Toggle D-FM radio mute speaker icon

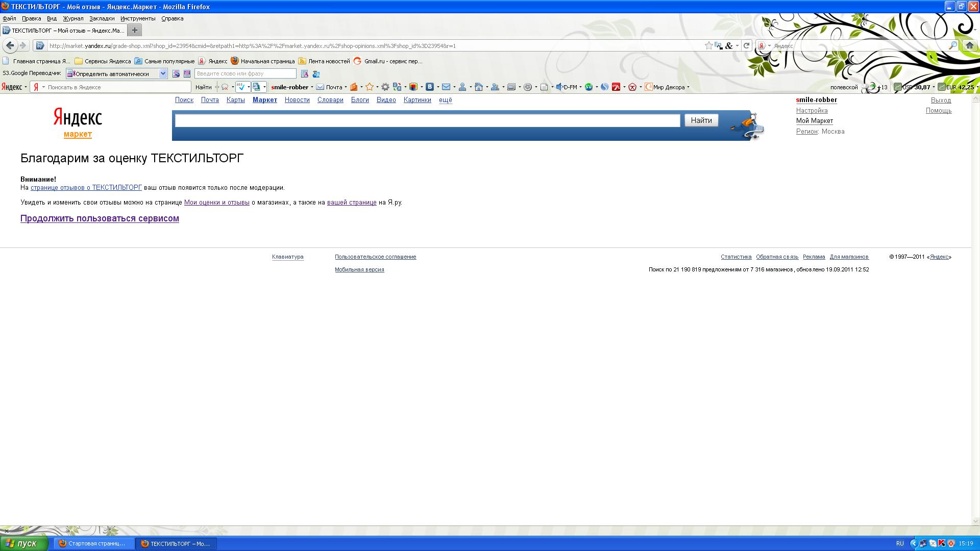click(559, 87)
